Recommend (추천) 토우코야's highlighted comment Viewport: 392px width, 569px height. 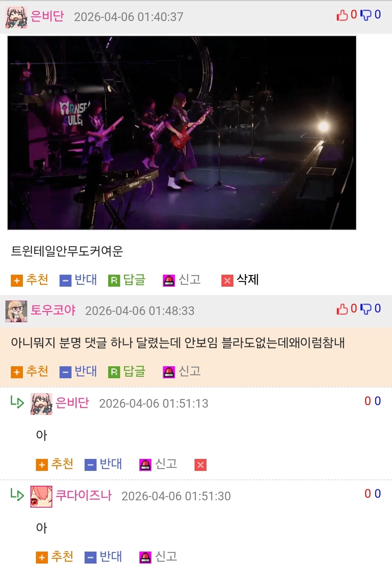(x=30, y=371)
